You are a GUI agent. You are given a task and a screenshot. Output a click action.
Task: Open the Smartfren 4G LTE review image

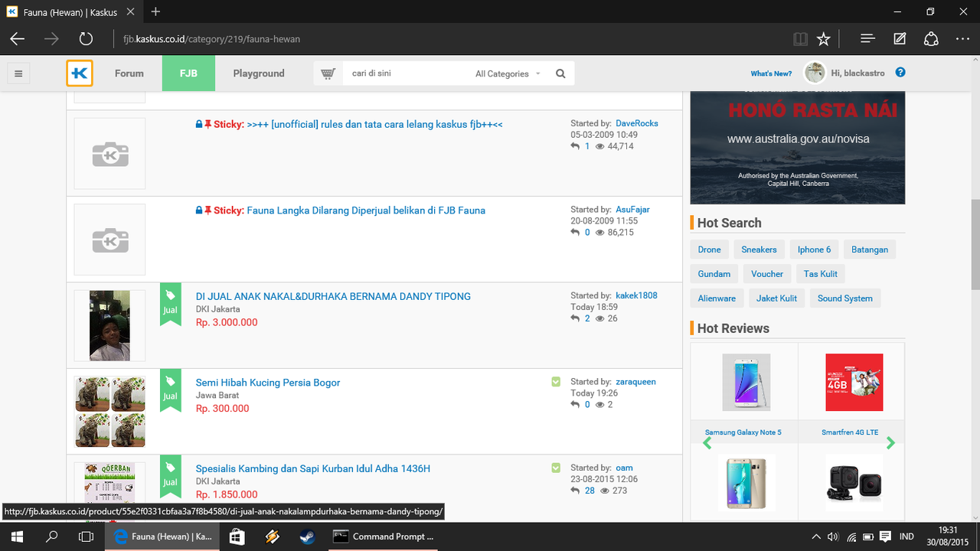[x=854, y=383]
